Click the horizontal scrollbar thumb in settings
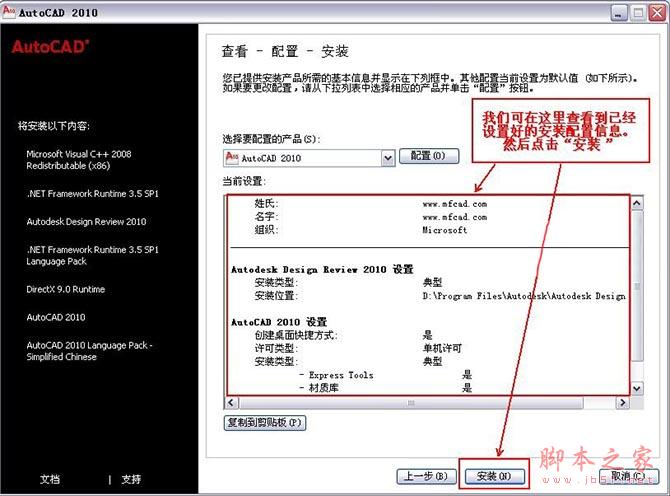 pos(411,402)
